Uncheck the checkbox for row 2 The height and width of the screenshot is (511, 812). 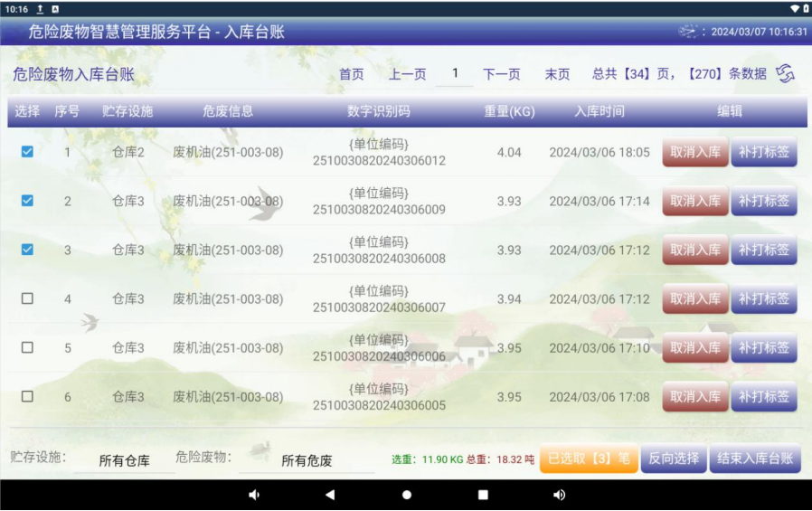pos(27,201)
